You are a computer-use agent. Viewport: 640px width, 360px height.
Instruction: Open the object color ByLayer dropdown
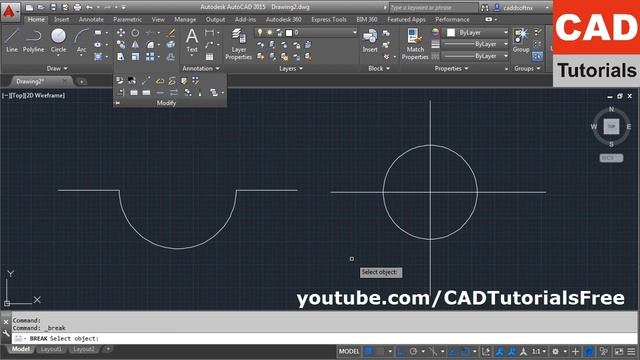click(506, 32)
